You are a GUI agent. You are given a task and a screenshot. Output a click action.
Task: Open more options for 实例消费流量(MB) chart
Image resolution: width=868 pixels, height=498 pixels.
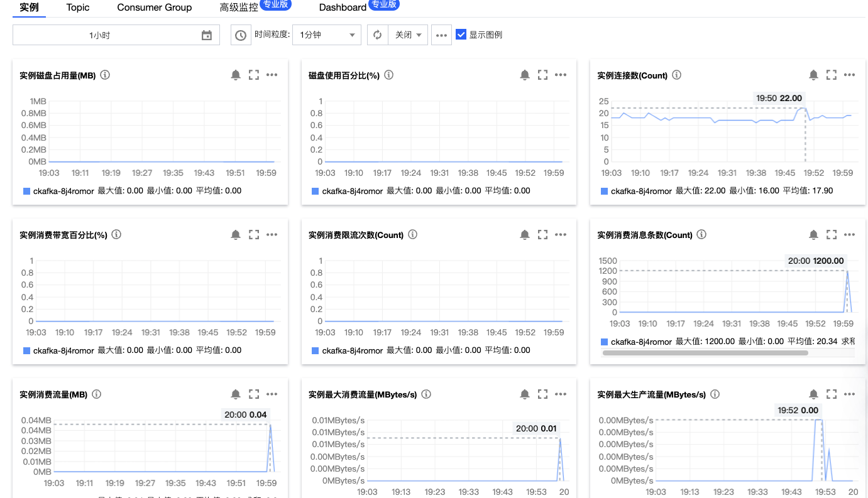272,394
